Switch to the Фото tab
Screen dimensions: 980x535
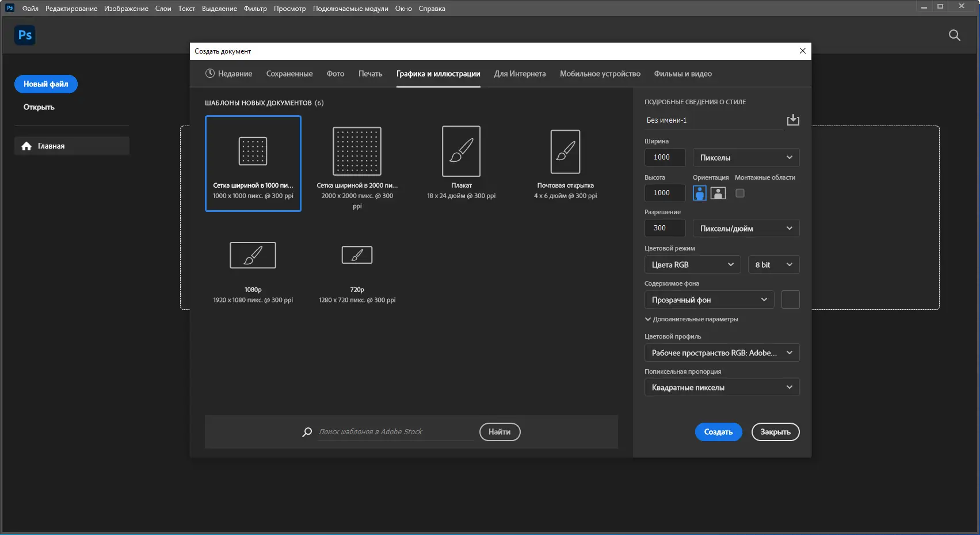pos(335,74)
